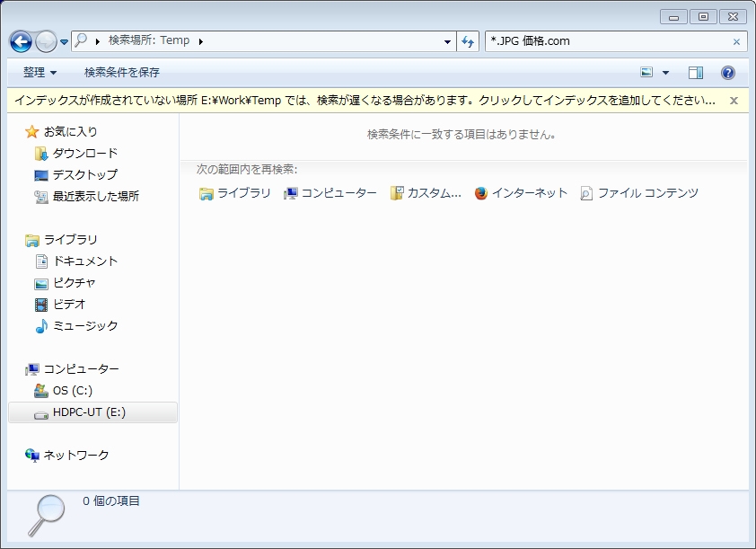Image resolution: width=756 pixels, height=549 pixels.
Task: Click the 0 個の項目 text
Action: 111,501
